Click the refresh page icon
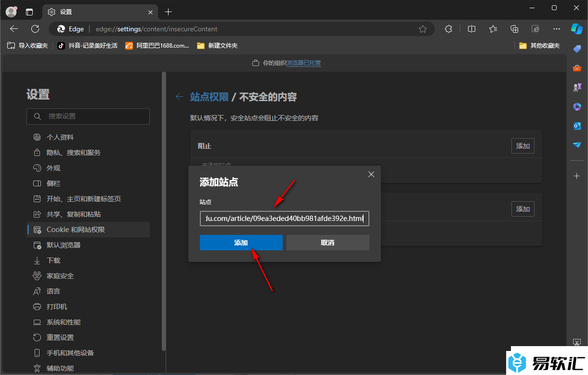The image size is (588, 375). point(35,29)
